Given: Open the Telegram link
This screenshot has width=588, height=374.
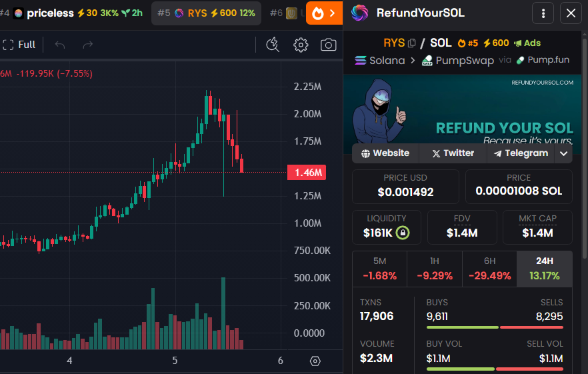Looking at the screenshot, I should tap(521, 153).
